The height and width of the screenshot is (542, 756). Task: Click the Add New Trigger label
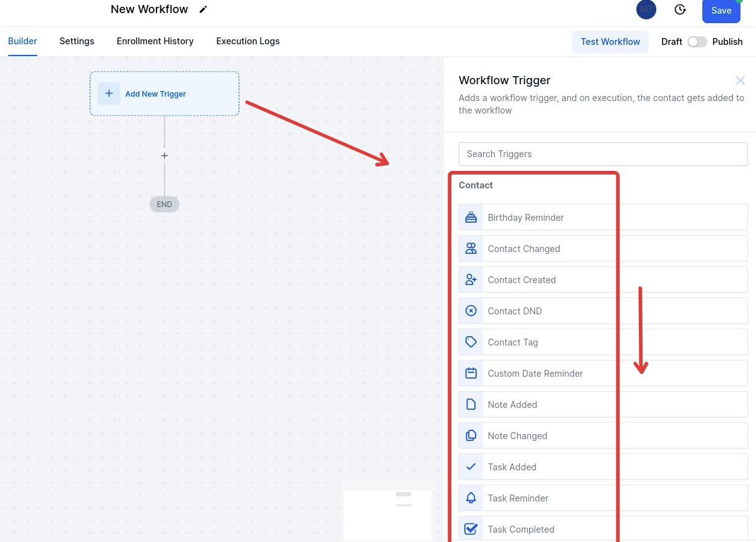pos(156,94)
